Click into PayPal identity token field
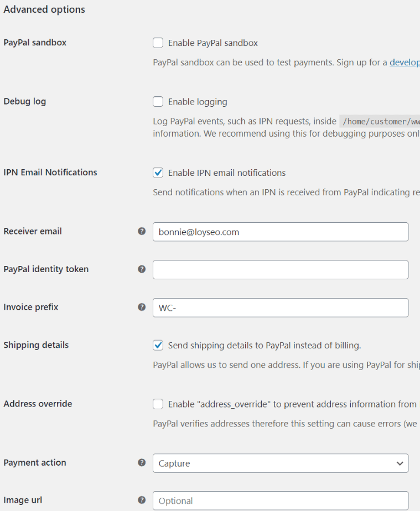420x511 pixels. (281, 270)
